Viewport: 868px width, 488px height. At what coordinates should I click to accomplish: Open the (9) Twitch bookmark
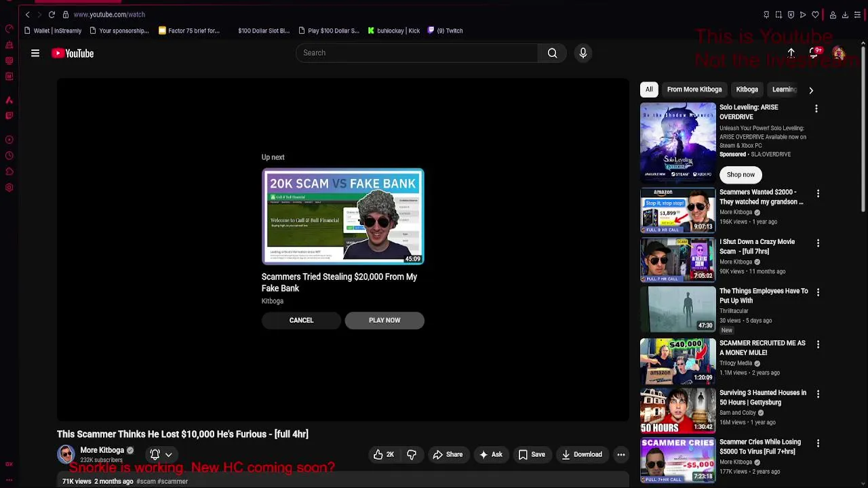445,30
